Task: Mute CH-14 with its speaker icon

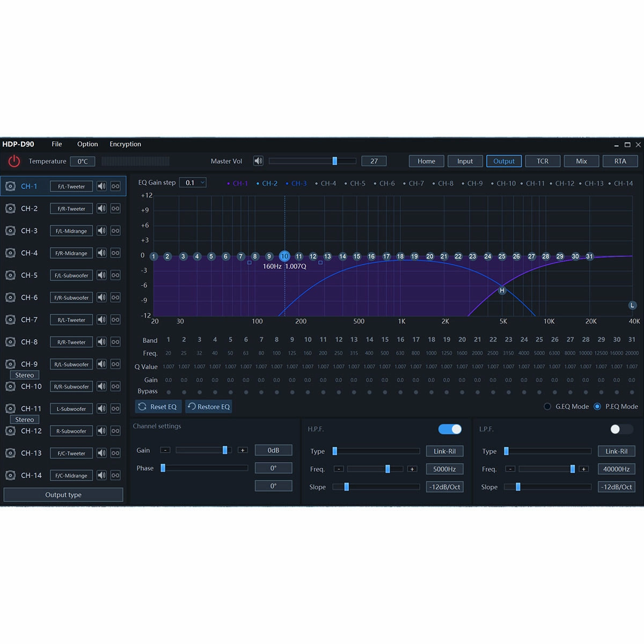Action: [101, 475]
